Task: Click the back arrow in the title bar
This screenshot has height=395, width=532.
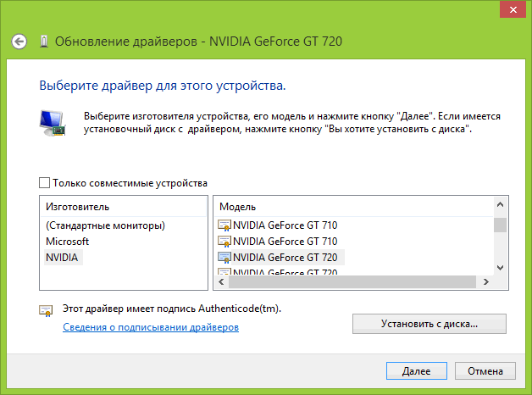Action: pyautogui.click(x=20, y=41)
